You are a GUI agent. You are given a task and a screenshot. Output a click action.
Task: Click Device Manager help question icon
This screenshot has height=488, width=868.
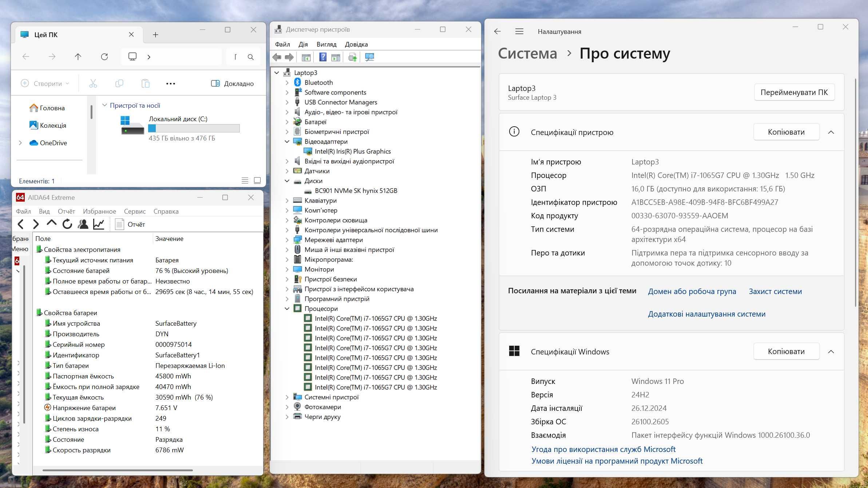click(x=323, y=57)
